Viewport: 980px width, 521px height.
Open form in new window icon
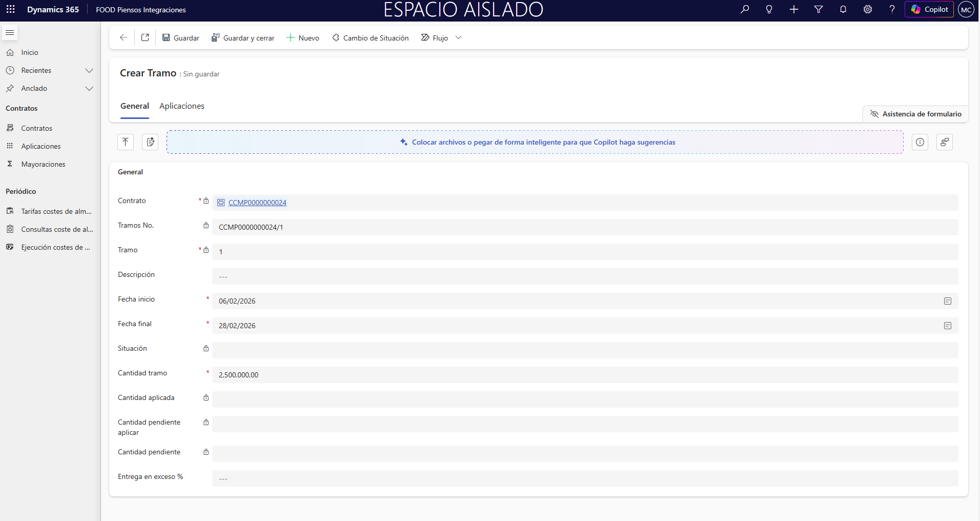click(145, 37)
